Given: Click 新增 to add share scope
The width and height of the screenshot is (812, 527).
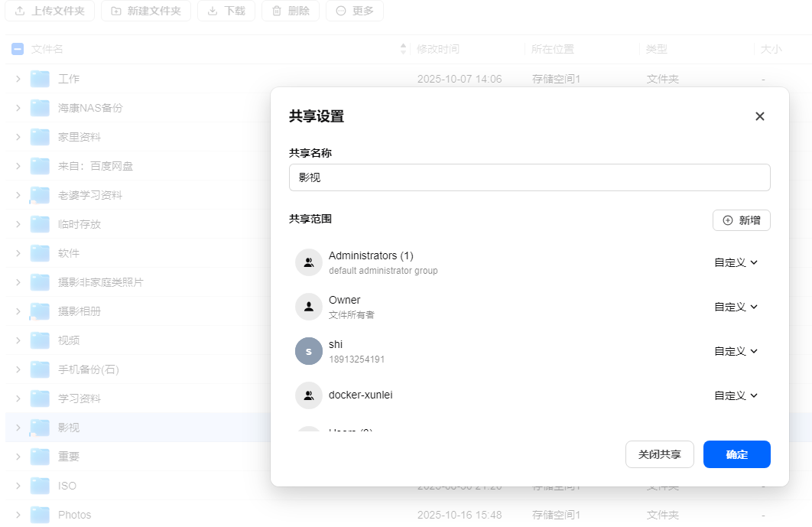Looking at the screenshot, I should tap(742, 220).
